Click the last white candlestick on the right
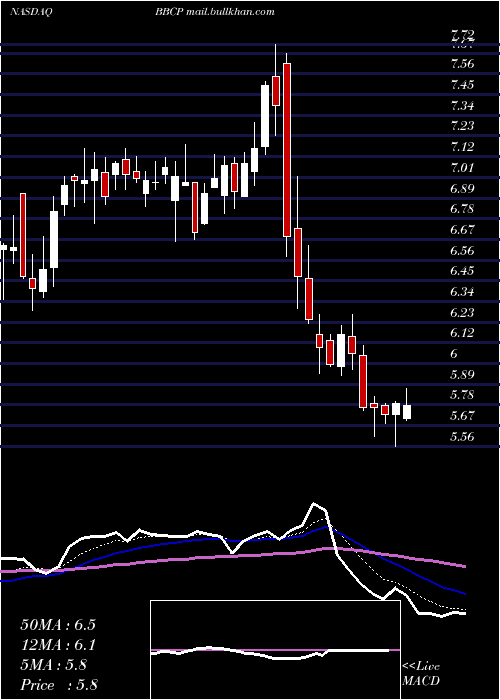Image resolution: width=500 pixels, height=700 pixels. click(407, 412)
